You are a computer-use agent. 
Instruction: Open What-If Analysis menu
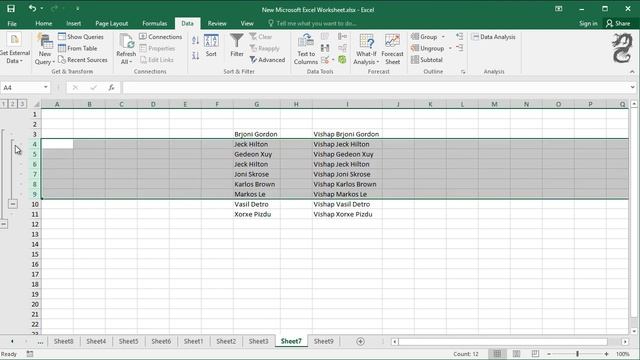[x=366, y=49]
